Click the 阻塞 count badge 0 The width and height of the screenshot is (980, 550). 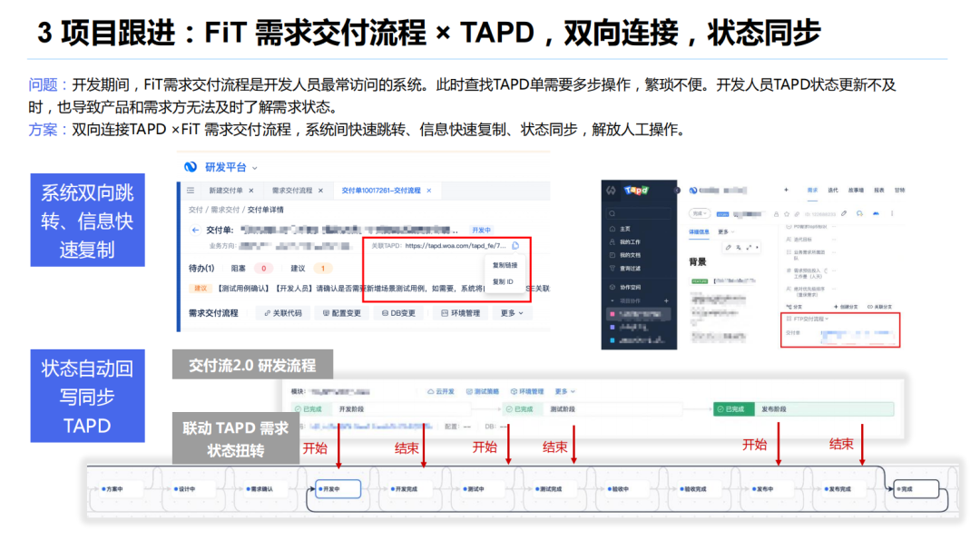click(x=264, y=268)
